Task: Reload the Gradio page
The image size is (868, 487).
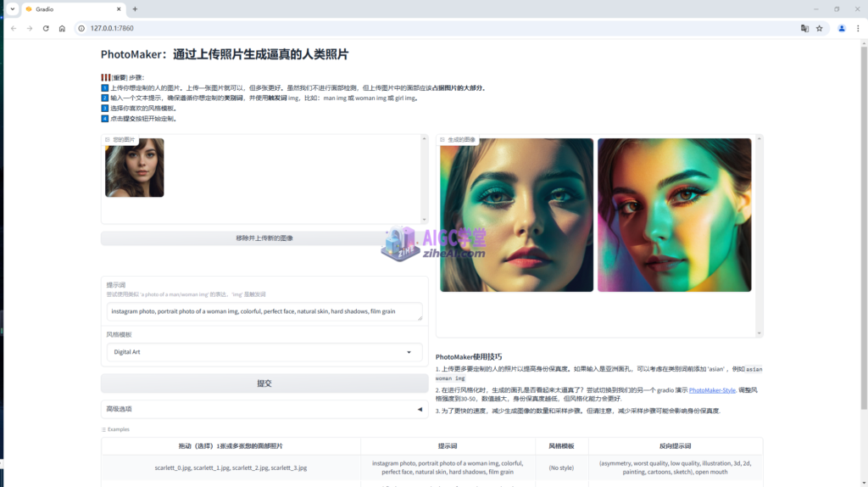Action: (46, 28)
